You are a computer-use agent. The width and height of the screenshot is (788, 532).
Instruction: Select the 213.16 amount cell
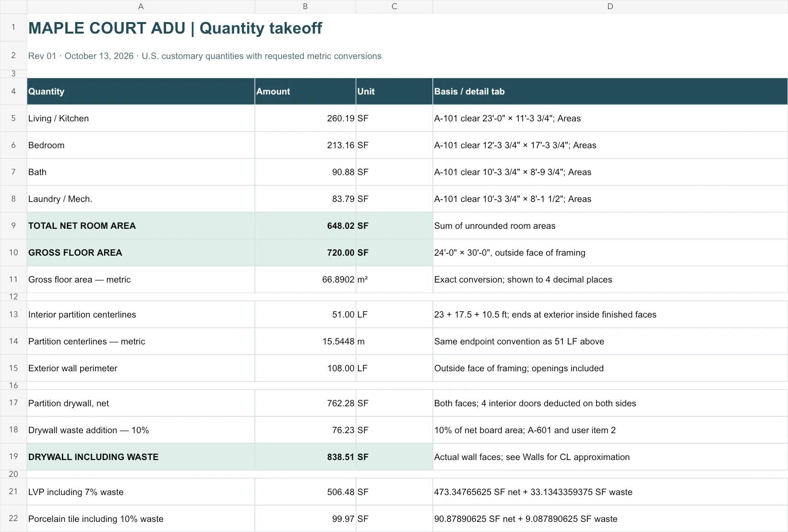point(305,145)
